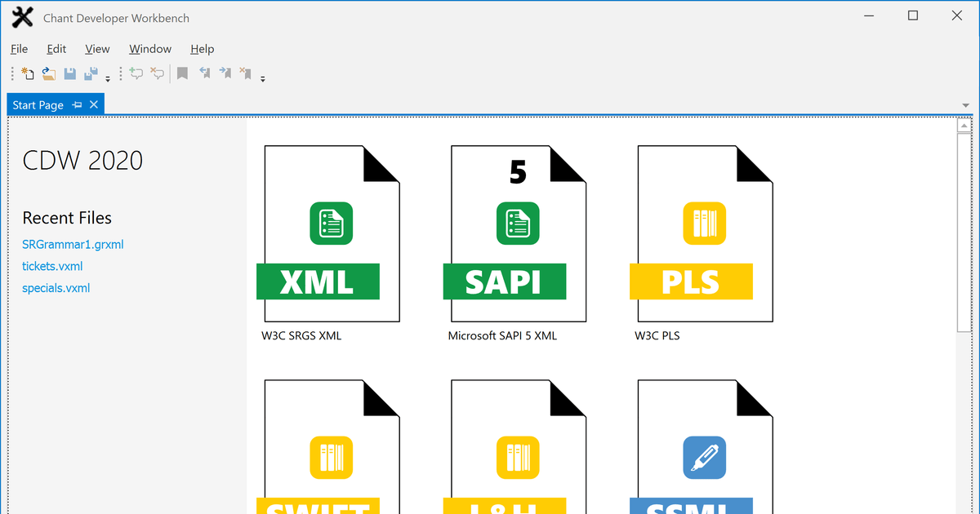Toggle the pin on the Start Page tab

click(77, 104)
